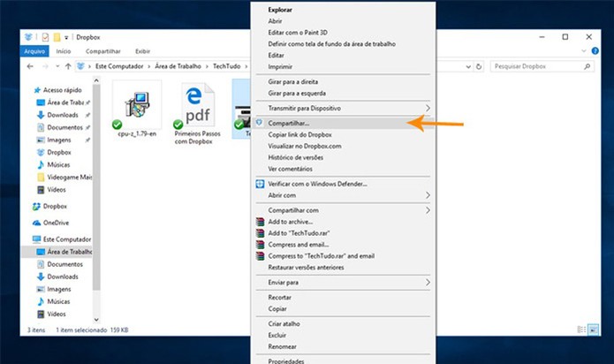
Task: Open the Arquivo ribbon tab
Action: [34, 51]
